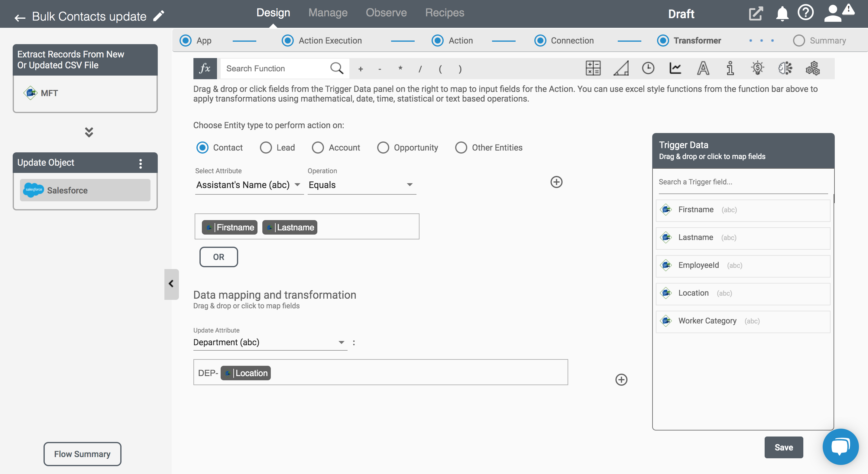Click Location chip in mapping field

pos(246,373)
